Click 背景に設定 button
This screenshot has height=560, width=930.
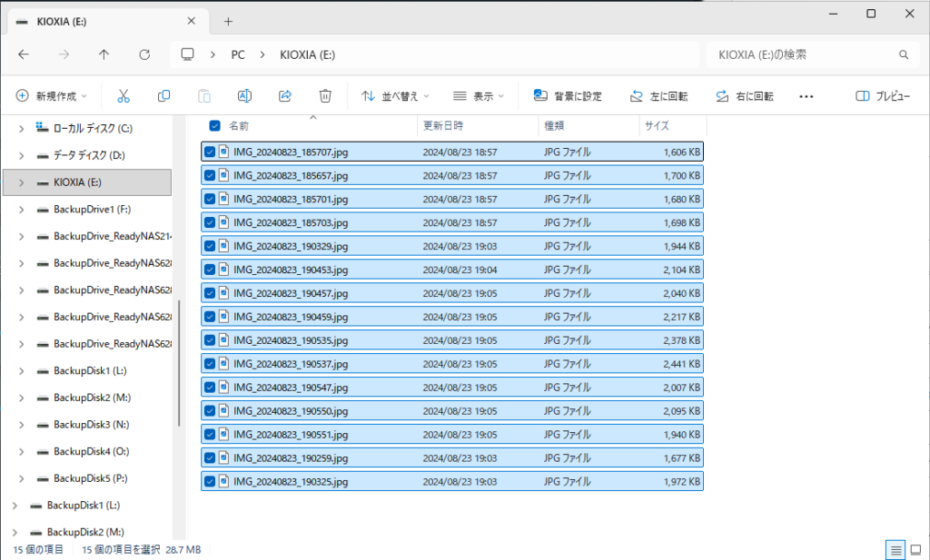click(568, 95)
